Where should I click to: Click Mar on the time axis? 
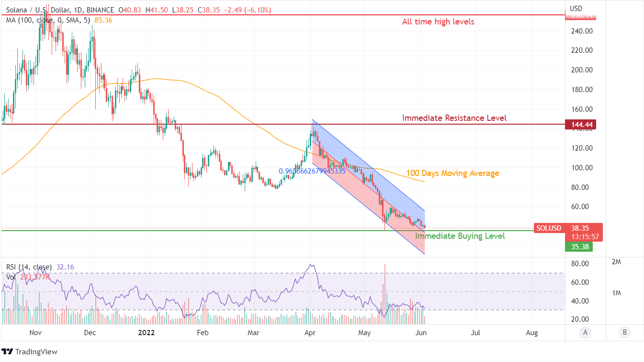click(253, 332)
